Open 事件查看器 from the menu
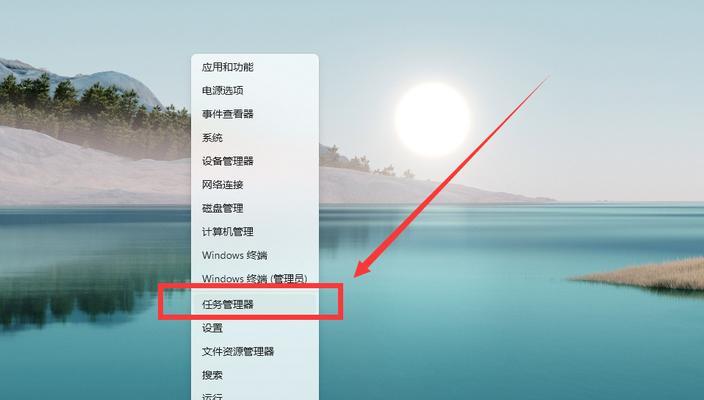 point(255,114)
